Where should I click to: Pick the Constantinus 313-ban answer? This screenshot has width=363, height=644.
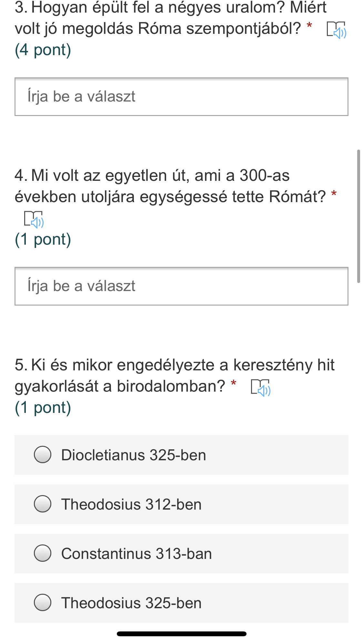[43, 553]
